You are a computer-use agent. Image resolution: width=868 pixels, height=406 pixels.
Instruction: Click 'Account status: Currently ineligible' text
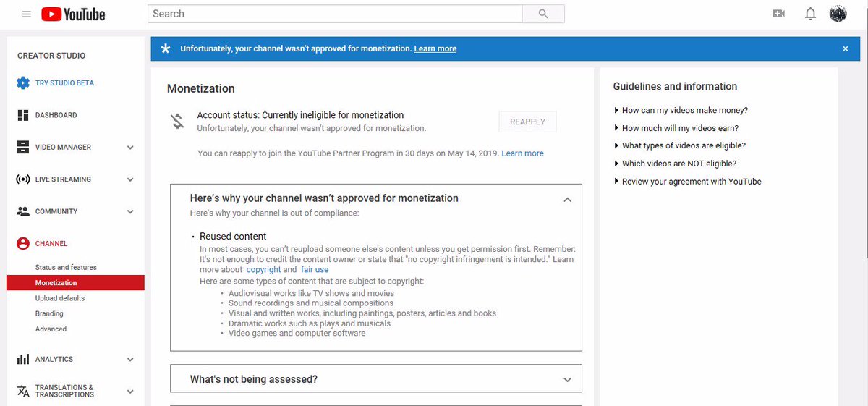(x=300, y=115)
